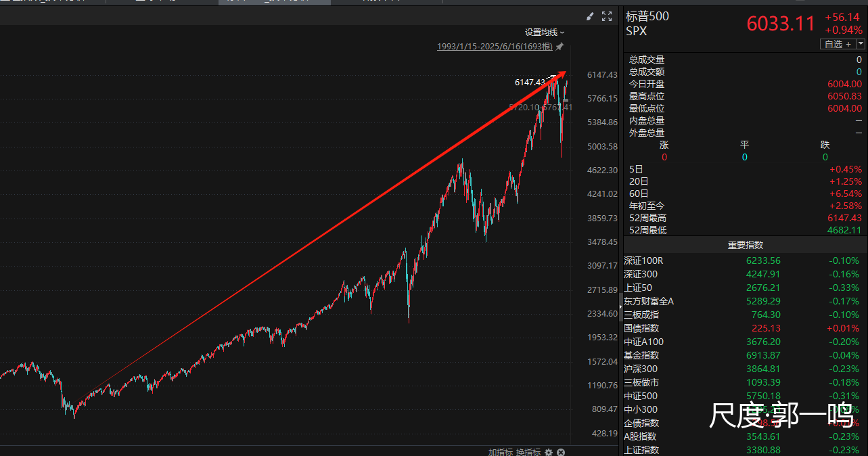This screenshot has height=456, width=868.
Task: Click the 东方财富全A index row
Action: click(x=648, y=301)
